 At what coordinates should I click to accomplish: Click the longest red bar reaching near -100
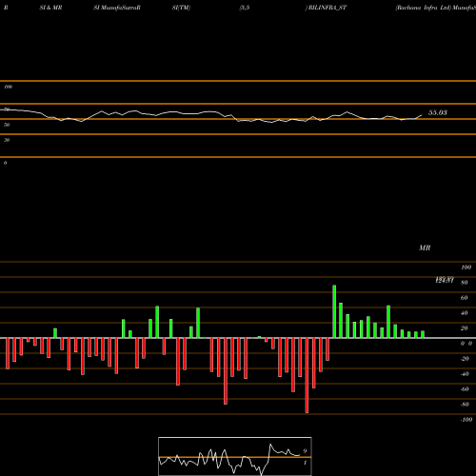click(x=307, y=375)
